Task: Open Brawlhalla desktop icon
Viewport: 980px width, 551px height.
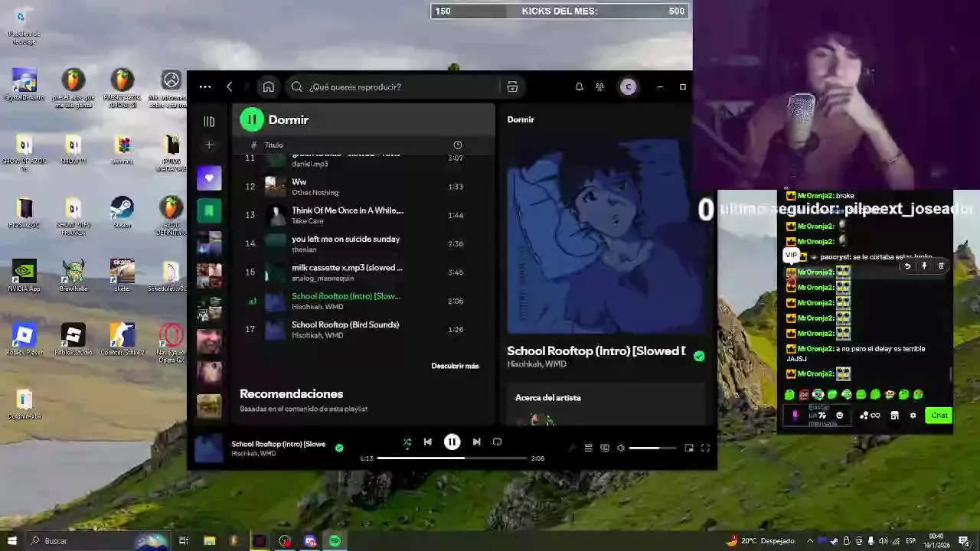Action: 73,276
